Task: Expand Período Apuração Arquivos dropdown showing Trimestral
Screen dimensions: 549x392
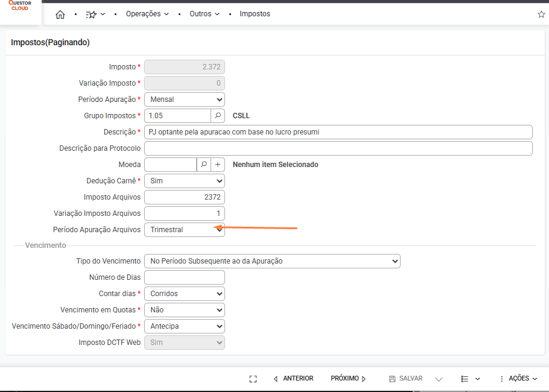Action: 185,230
